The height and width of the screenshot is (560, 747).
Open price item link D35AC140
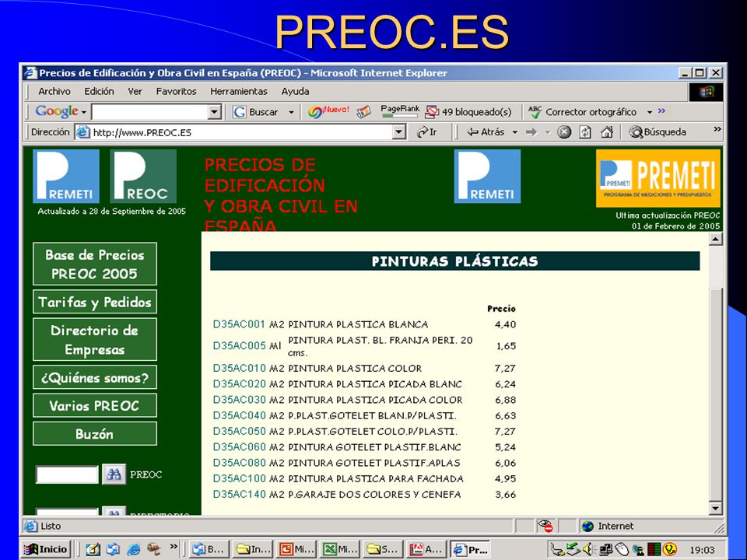point(239,495)
